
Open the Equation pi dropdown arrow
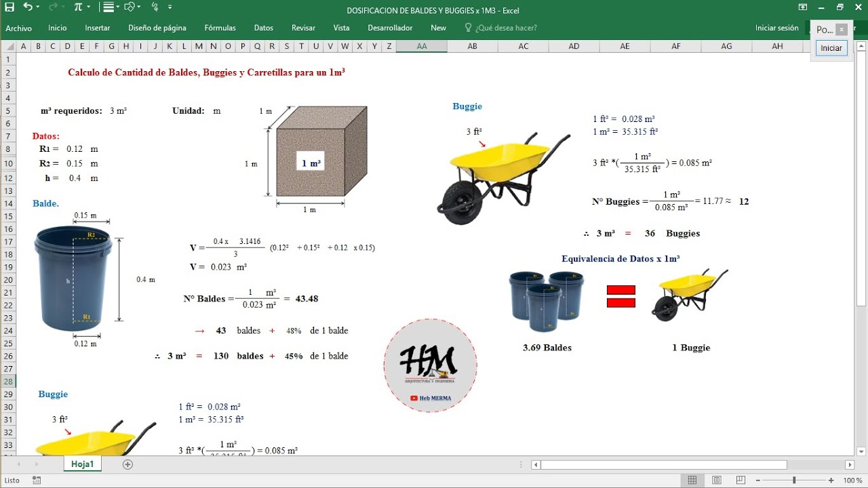pos(89,7)
